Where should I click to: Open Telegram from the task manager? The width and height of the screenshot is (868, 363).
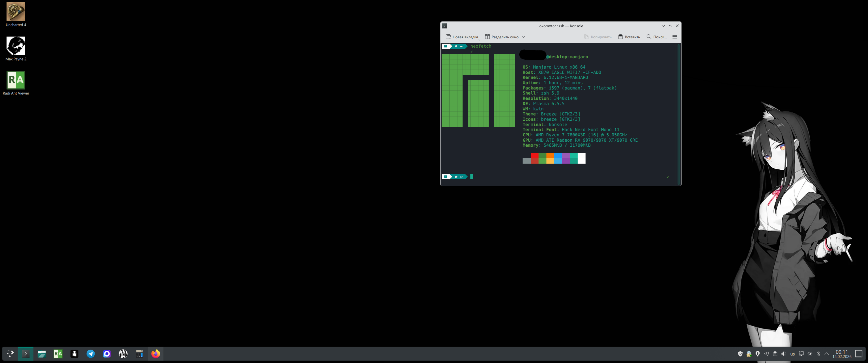point(91,354)
